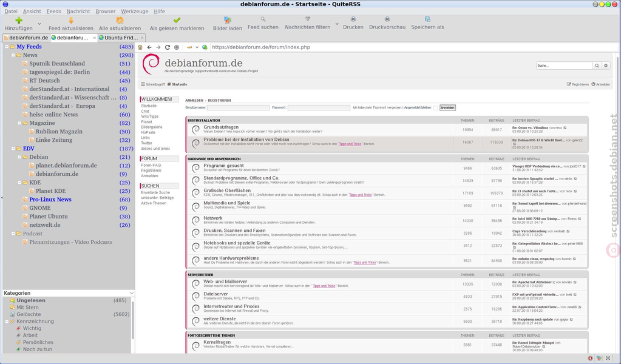
Task: Click the Gelöschte trash category icon
Action: coord(12,314)
